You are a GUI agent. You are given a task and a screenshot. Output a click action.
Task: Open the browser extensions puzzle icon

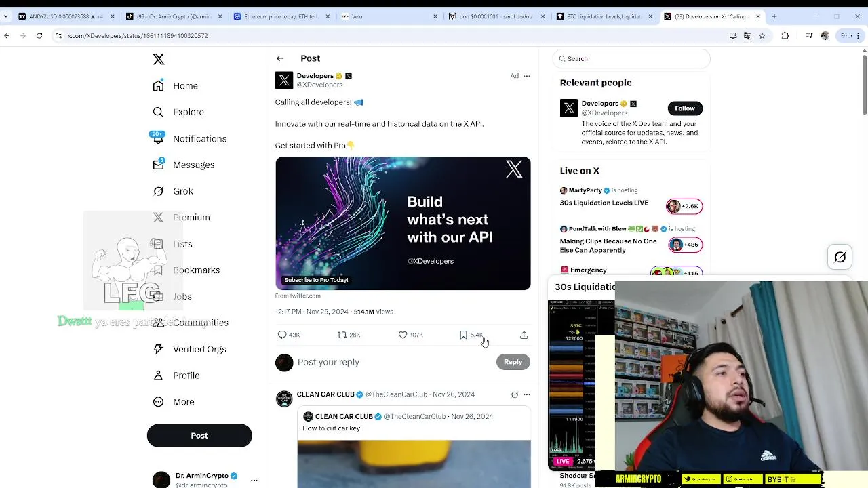(x=785, y=35)
